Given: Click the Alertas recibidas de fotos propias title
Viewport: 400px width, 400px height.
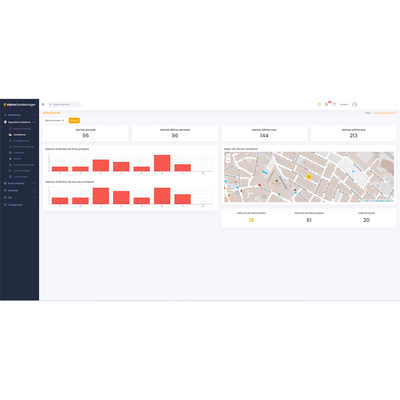Looking at the screenshot, I should [x=67, y=149].
